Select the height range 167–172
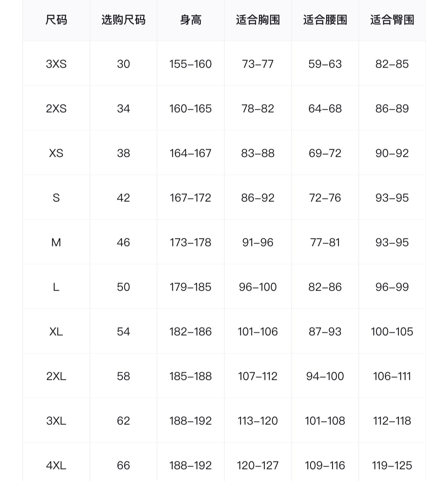Screen dimensions: 448x481 coord(191,198)
